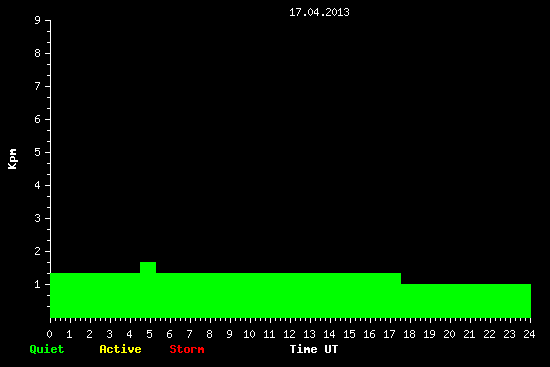The height and width of the screenshot is (367, 550).
Task: Click the value 3 on Kp axis
Action: (x=38, y=218)
